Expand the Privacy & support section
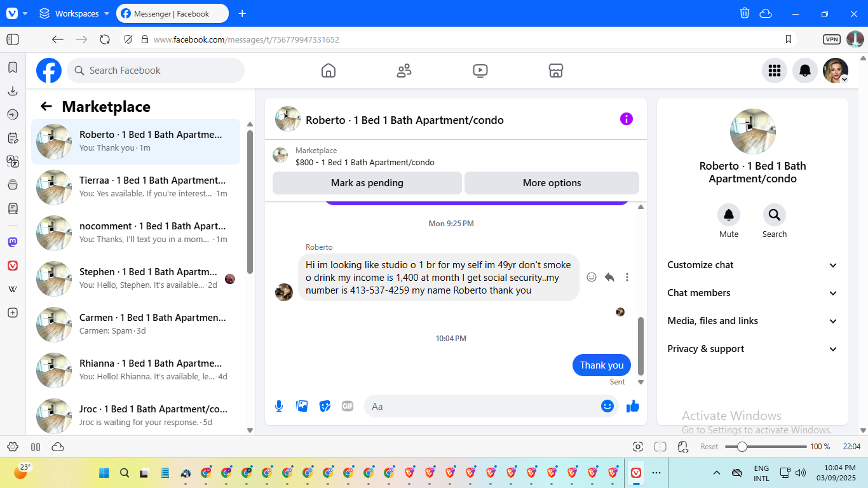Image resolution: width=868 pixels, height=488 pixels. coord(752,349)
